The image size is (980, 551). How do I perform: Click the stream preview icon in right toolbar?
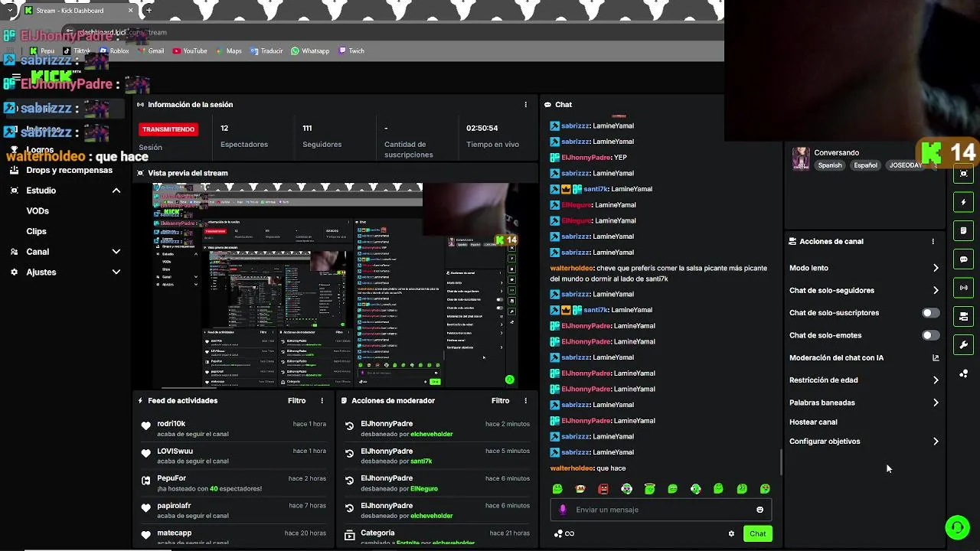tap(964, 174)
